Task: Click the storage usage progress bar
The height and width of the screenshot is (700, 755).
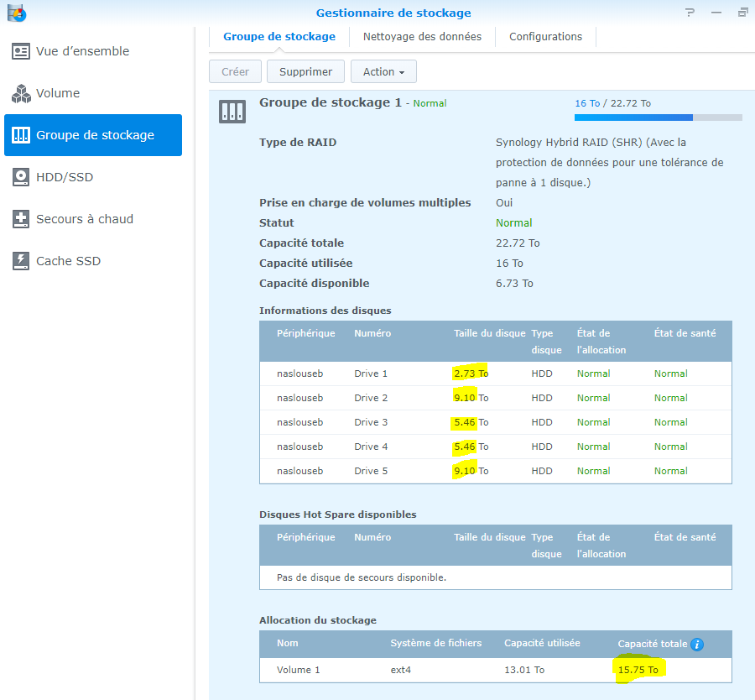Action: point(658,118)
